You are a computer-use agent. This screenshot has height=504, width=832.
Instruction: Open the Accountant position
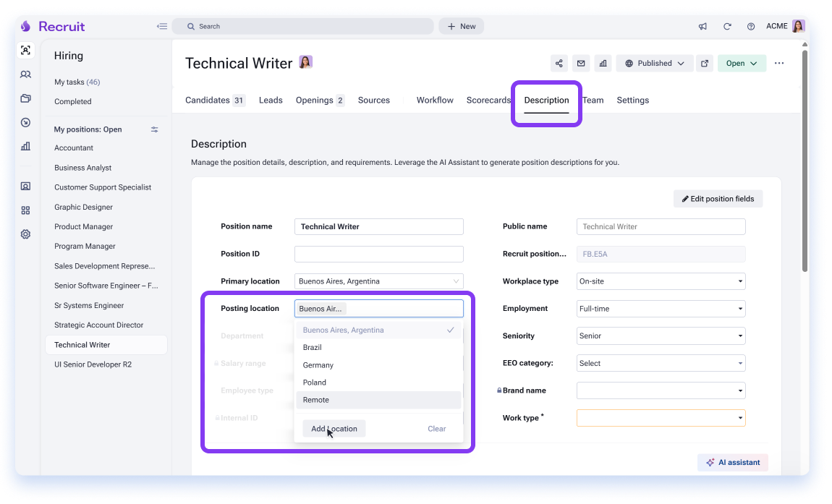(74, 148)
